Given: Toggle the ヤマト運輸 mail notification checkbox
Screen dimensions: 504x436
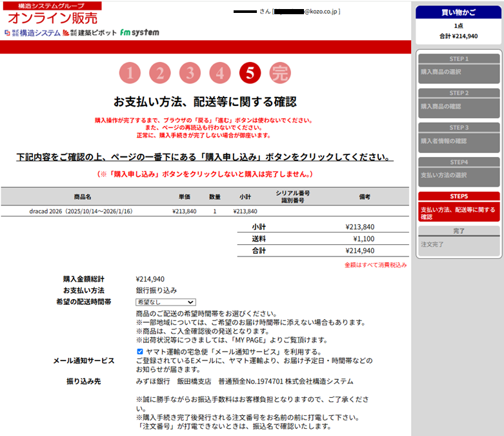Looking at the screenshot, I should pos(140,351).
